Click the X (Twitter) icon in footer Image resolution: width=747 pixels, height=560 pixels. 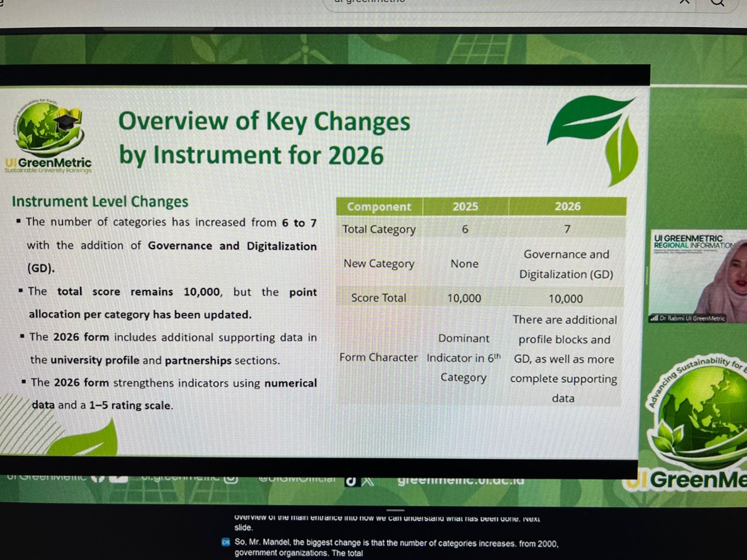click(x=368, y=481)
